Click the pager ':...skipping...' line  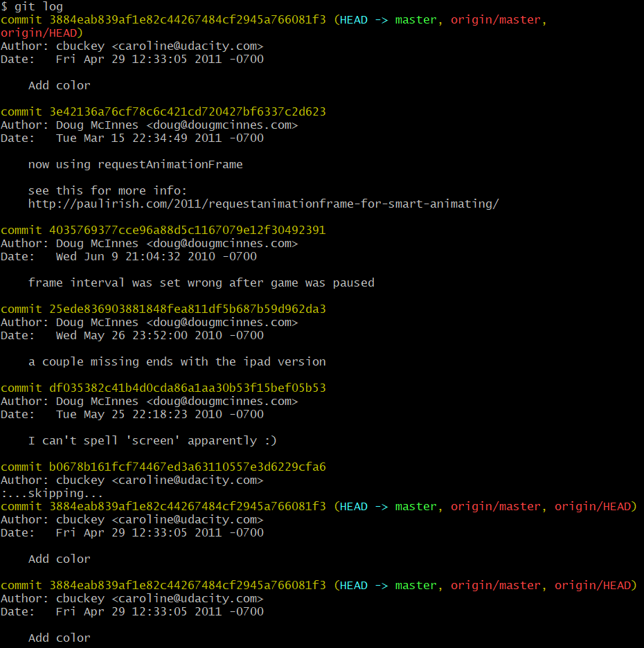52,494
